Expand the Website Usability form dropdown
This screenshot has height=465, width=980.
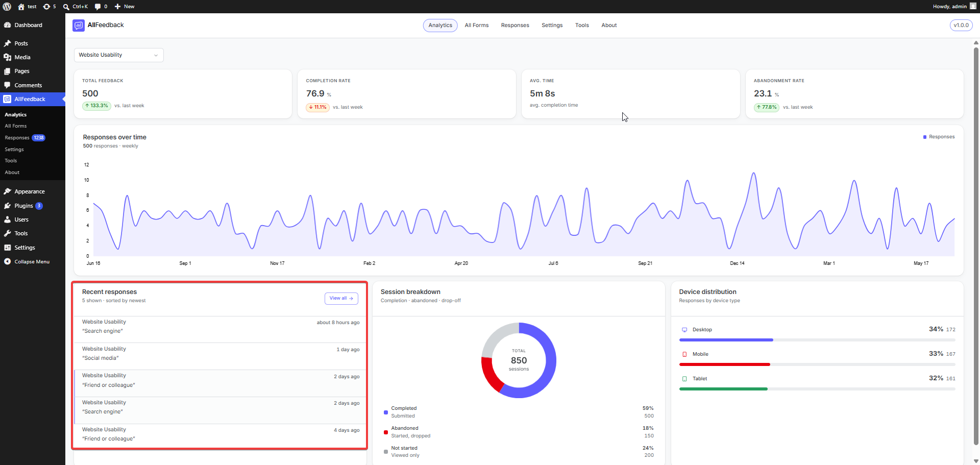(119, 55)
